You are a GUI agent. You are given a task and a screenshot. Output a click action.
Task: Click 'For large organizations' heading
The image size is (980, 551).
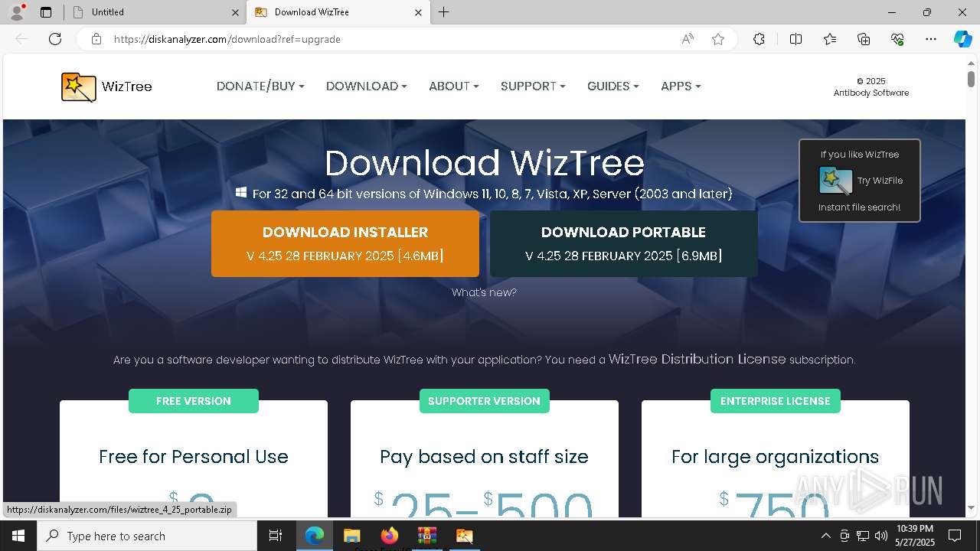point(775,457)
